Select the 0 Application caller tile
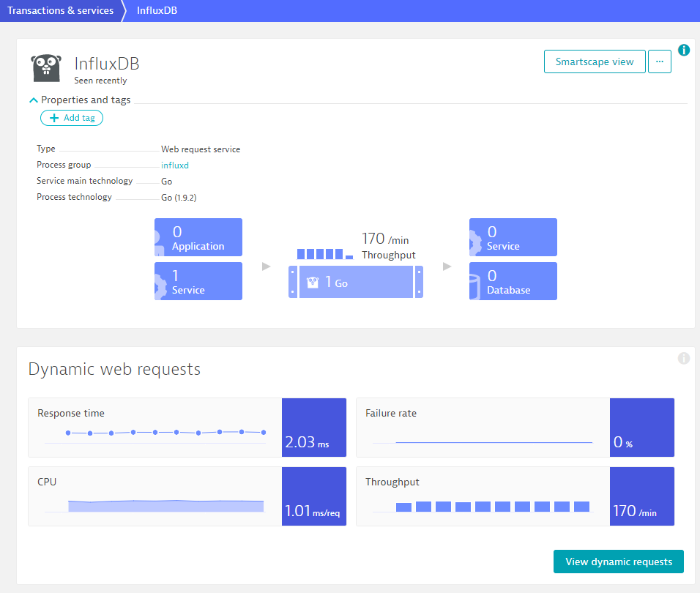This screenshot has height=593, width=700. coord(198,237)
